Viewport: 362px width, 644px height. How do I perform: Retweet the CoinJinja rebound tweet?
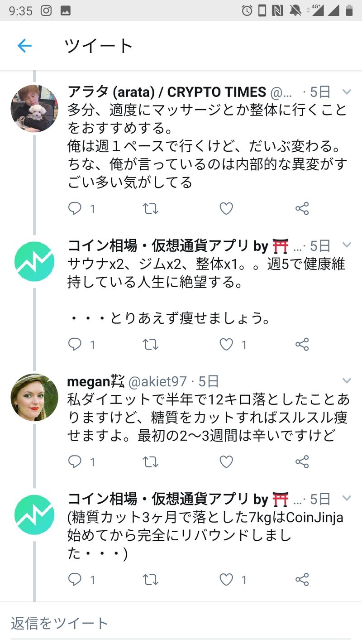pyautogui.click(x=150, y=579)
